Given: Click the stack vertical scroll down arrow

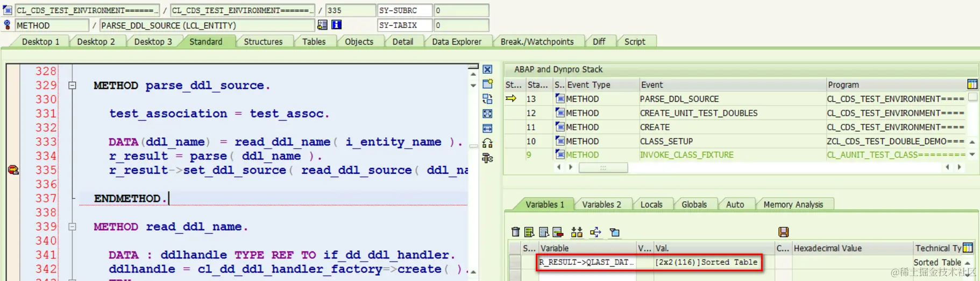Looking at the screenshot, I should coord(972,154).
